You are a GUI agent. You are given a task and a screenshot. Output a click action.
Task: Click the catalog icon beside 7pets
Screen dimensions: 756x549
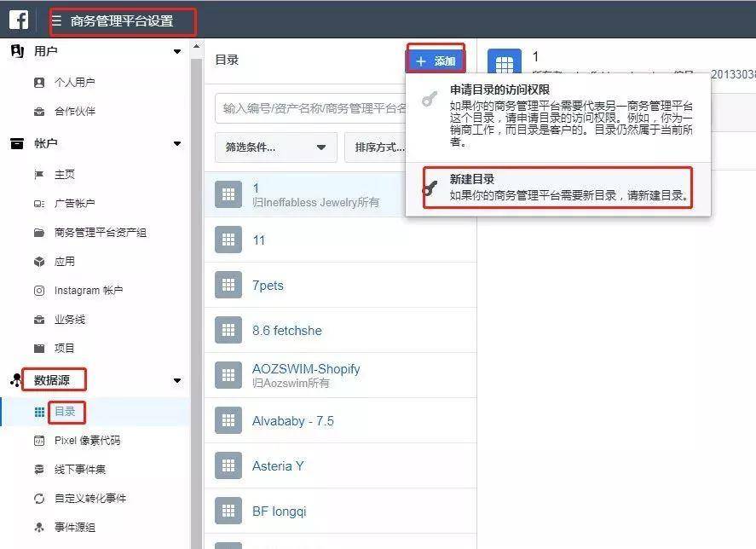228,285
